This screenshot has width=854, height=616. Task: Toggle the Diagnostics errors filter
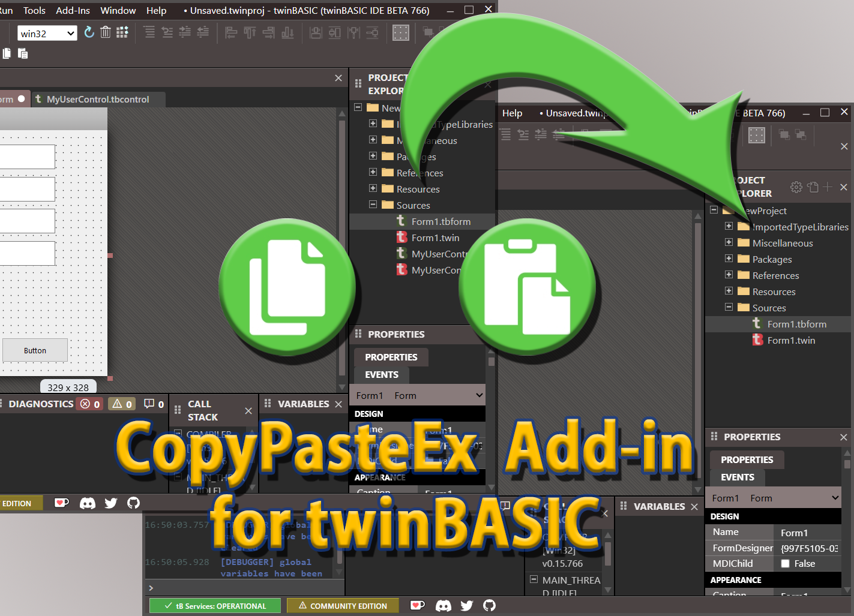pos(90,404)
